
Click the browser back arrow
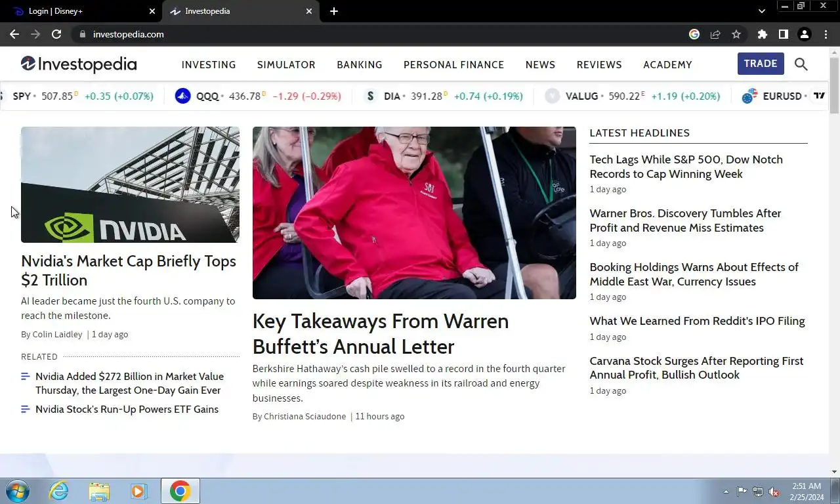tap(14, 34)
